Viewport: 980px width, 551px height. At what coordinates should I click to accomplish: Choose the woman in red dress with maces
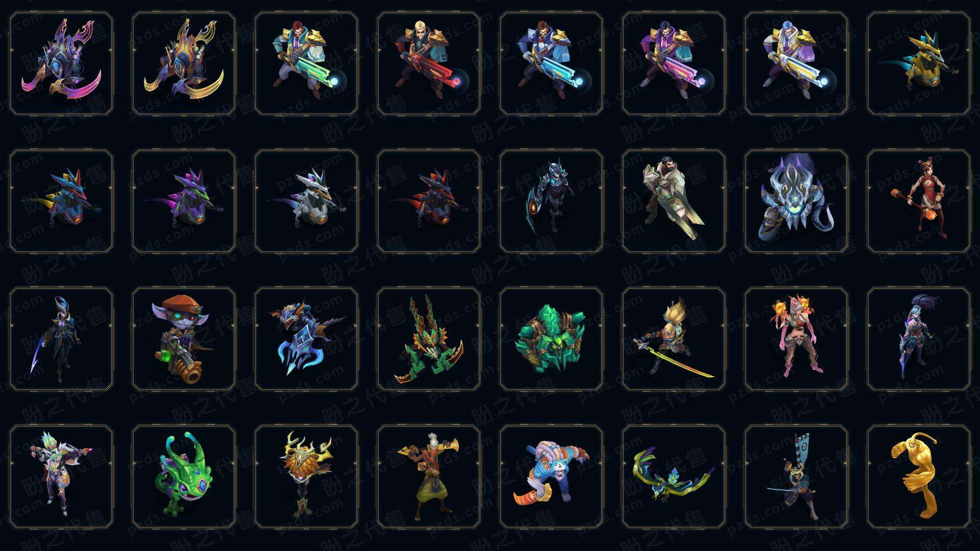[x=919, y=201]
